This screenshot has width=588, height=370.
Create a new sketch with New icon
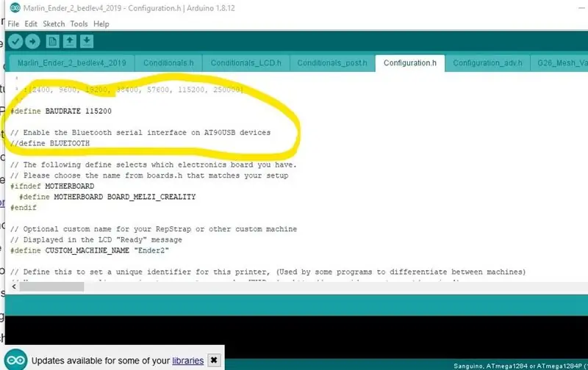click(52, 41)
